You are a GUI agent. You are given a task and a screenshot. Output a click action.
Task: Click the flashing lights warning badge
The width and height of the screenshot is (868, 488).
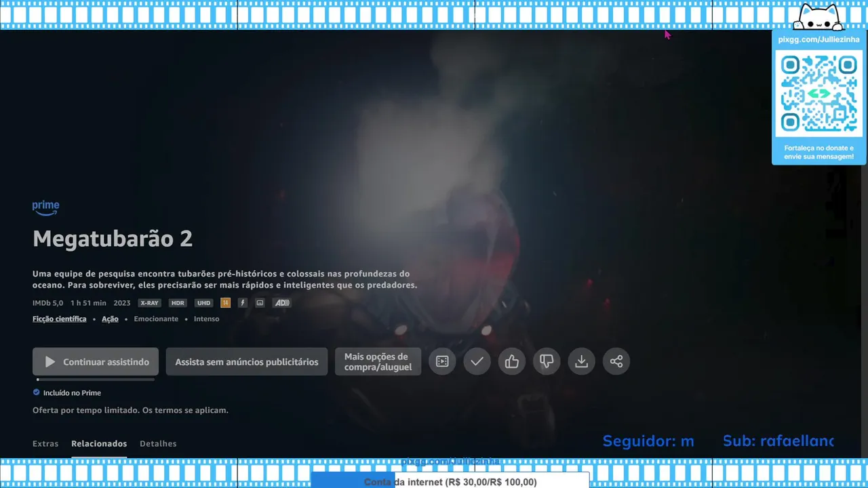(243, 303)
